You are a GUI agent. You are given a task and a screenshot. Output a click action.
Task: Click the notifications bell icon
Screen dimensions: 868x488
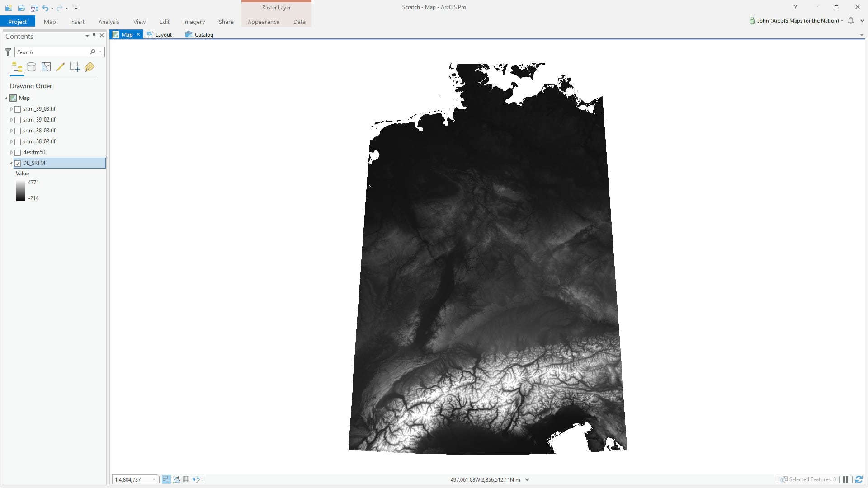pos(851,21)
